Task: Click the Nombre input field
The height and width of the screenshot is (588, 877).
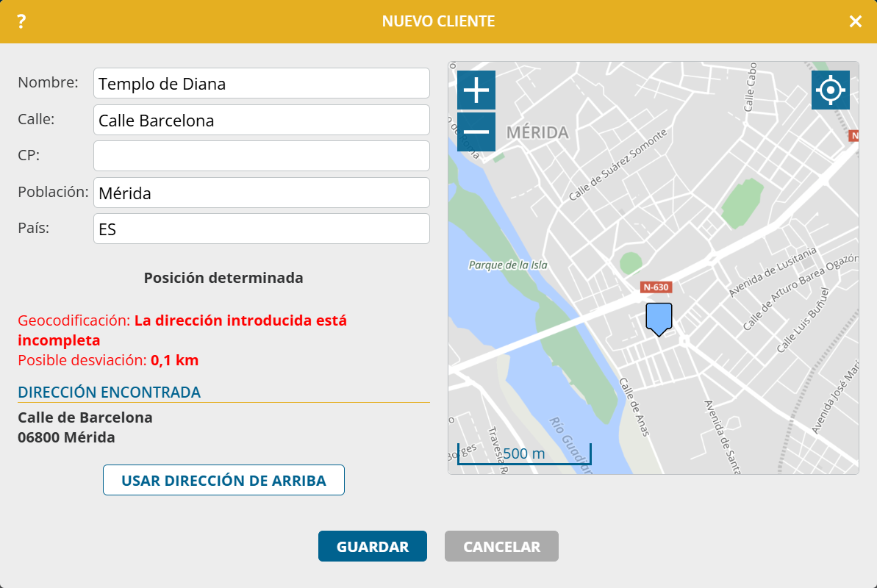Action: tap(261, 83)
